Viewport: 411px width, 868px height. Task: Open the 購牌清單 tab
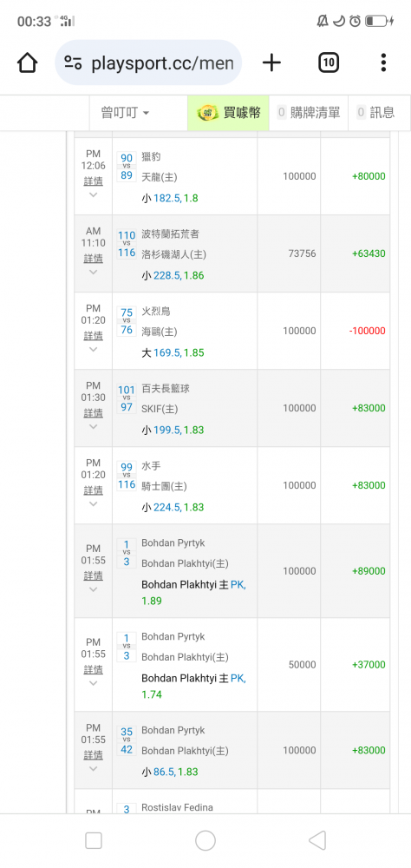point(309,113)
